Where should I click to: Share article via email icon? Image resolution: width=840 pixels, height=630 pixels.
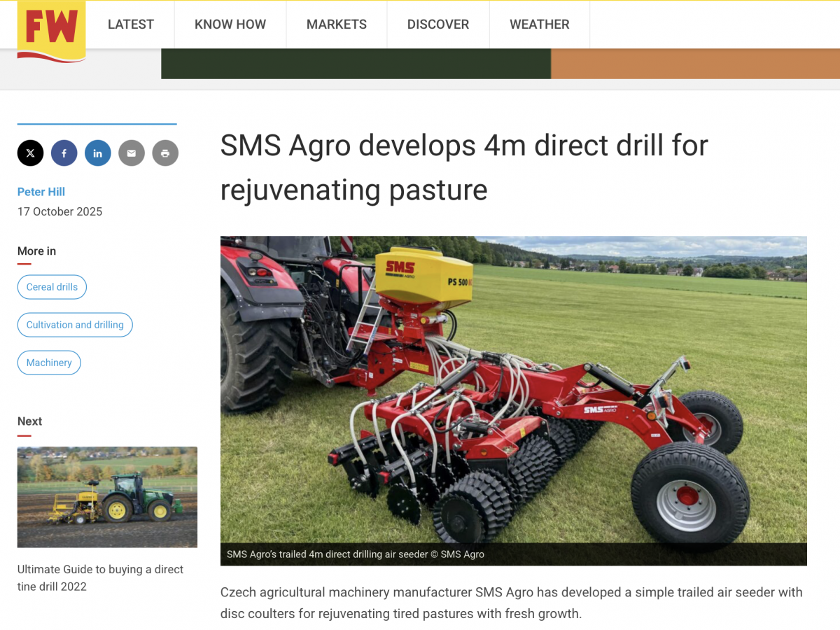coord(132,153)
